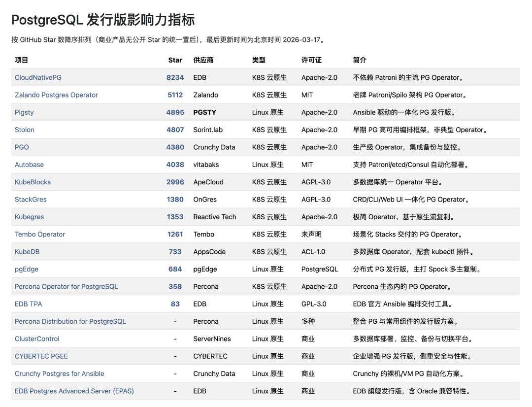Click Pigsty's star count 4895

pyautogui.click(x=175, y=112)
